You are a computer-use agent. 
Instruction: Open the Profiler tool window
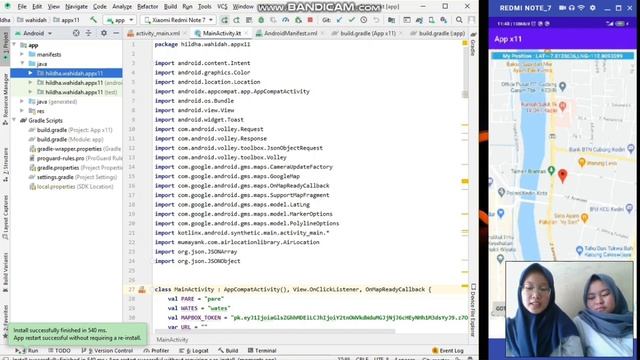coord(156,350)
